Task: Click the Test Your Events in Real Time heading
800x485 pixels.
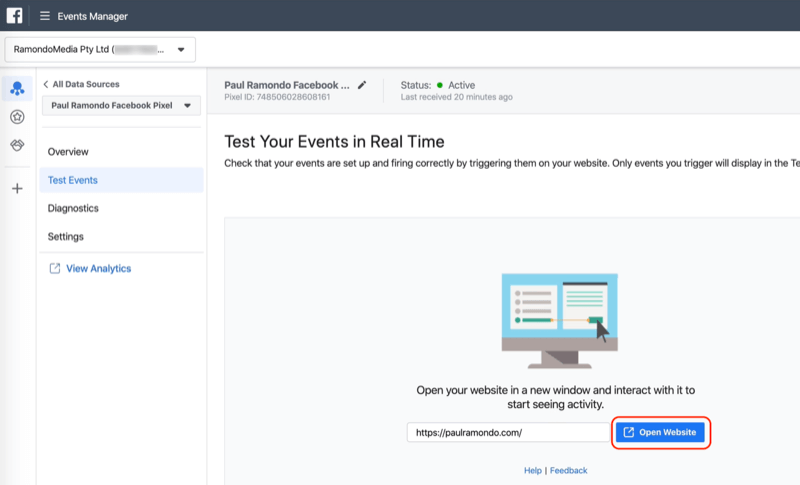Action: [334, 141]
